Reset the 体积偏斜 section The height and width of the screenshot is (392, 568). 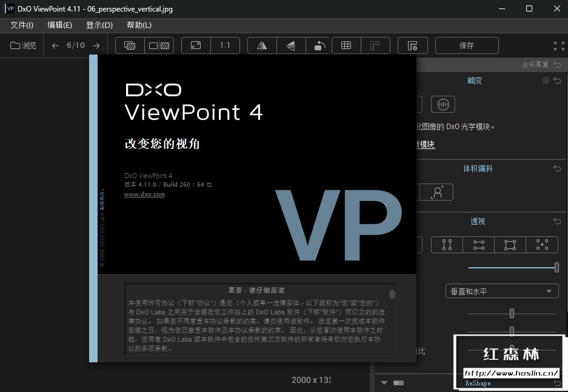pyautogui.click(x=557, y=168)
